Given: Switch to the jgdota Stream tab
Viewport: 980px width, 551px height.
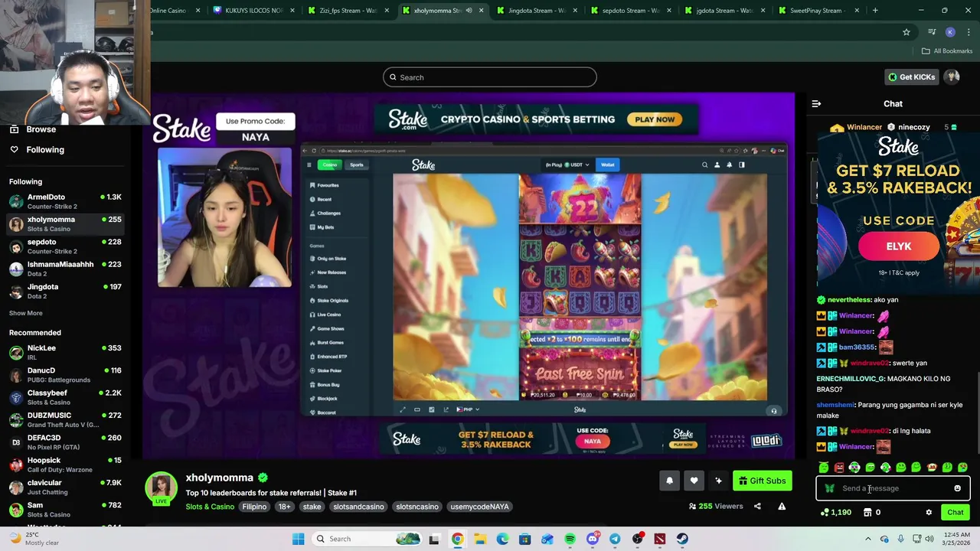Looking at the screenshot, I should (x=727, y=11).
